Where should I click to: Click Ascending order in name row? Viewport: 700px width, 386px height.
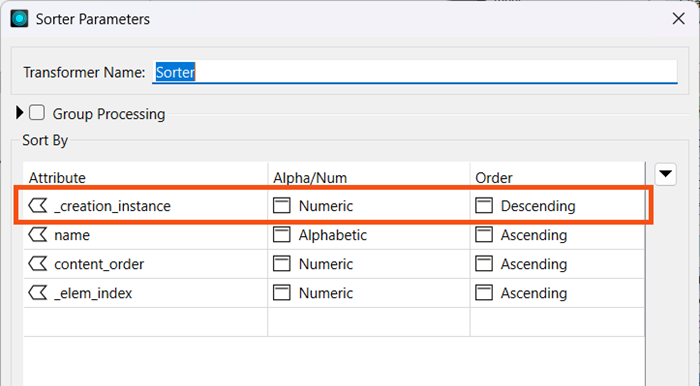point(534,235)
